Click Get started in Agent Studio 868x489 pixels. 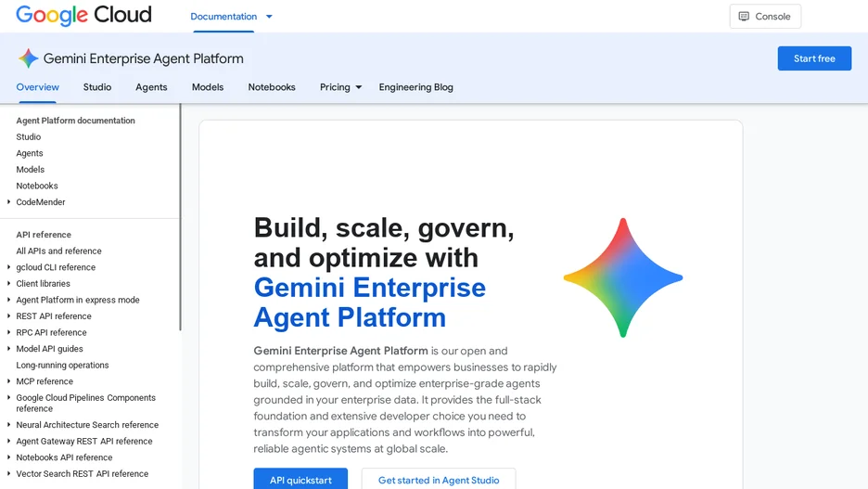439,480
